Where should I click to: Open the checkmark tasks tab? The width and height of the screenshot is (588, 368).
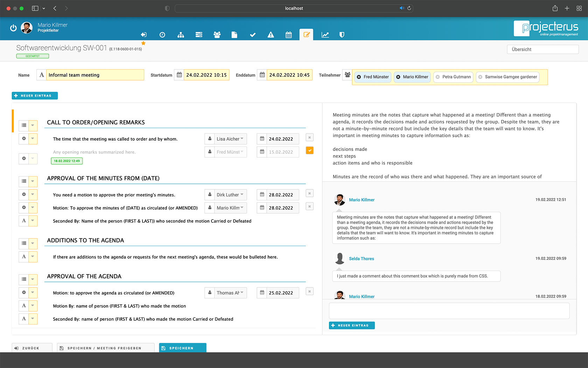pyautogui.click(x=252, y=35)
